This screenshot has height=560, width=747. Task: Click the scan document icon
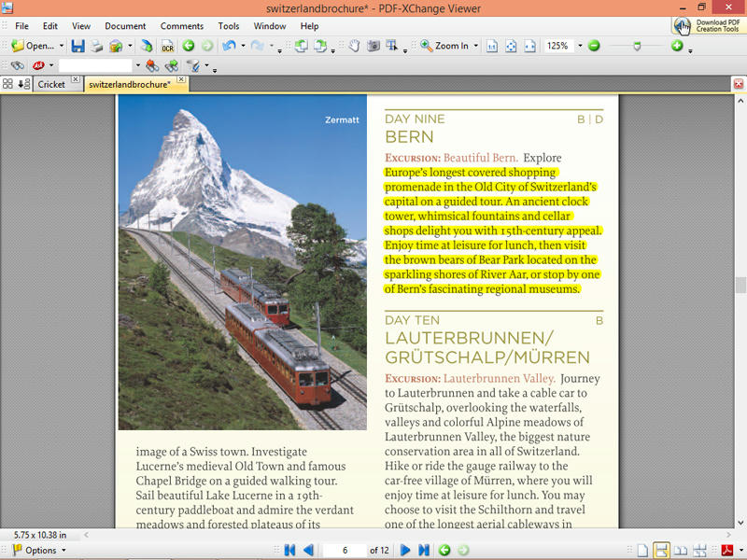[x=147, y=46]
